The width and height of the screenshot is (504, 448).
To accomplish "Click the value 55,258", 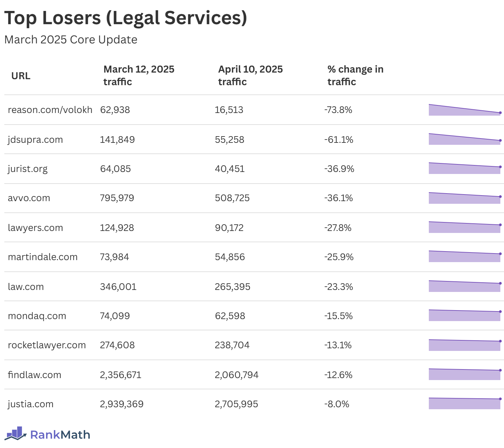I will pos(229,140).
